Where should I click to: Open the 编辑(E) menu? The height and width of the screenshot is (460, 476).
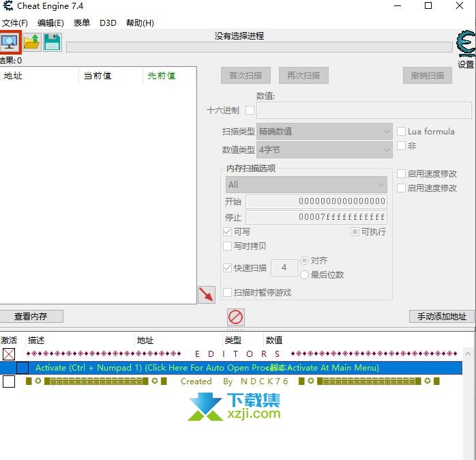point(50,23)
